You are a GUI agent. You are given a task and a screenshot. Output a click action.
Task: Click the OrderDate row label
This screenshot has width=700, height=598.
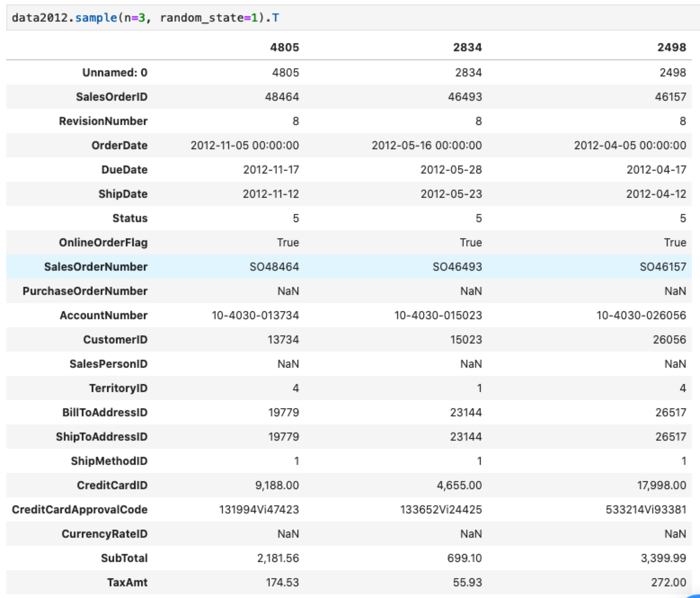(120, 146)
